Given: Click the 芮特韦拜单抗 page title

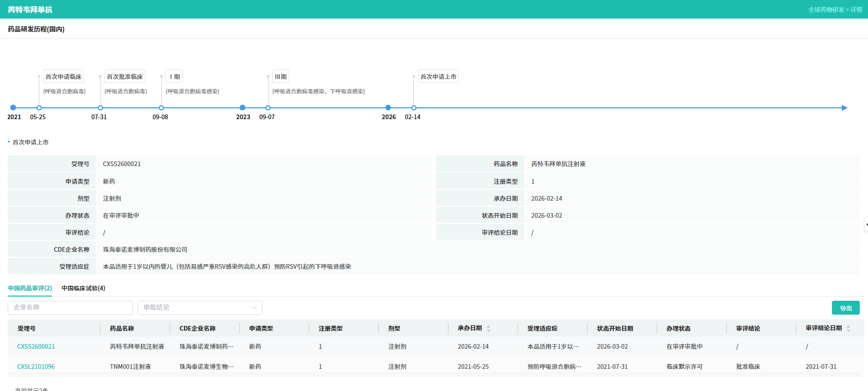Looking at the screenshot, I should click(x=30, y=10).
